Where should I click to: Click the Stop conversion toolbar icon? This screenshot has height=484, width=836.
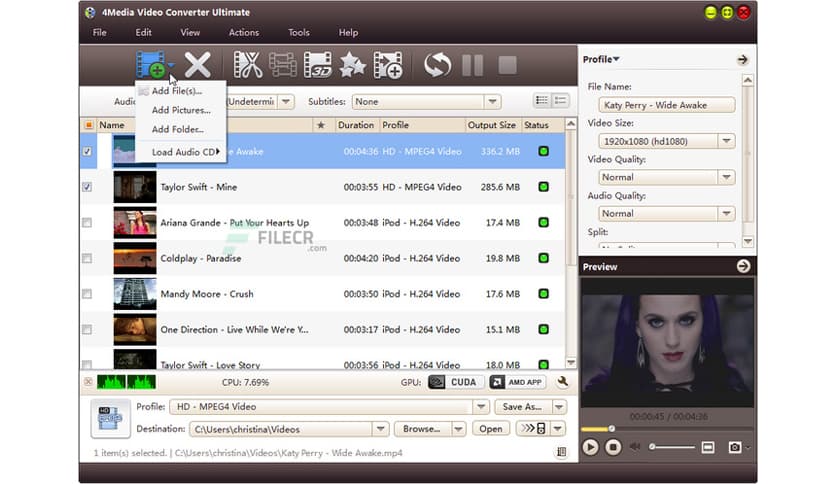point(507,65)
